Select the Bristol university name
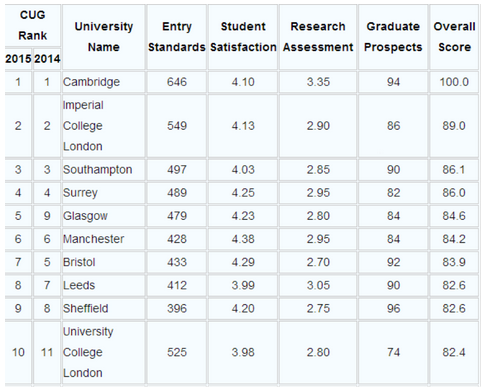Screen dimensions: 483x389 pyautogui.click(x=79, y=262)
